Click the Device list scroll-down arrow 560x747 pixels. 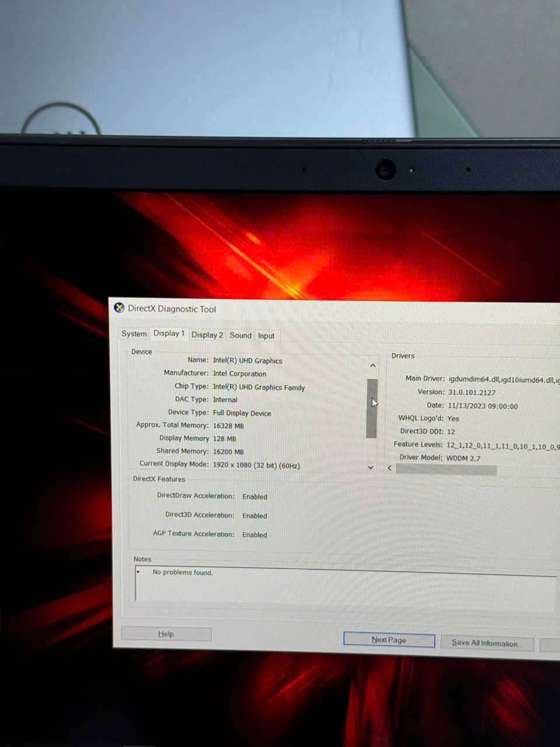pyautogui.click(x=371, y=467)
